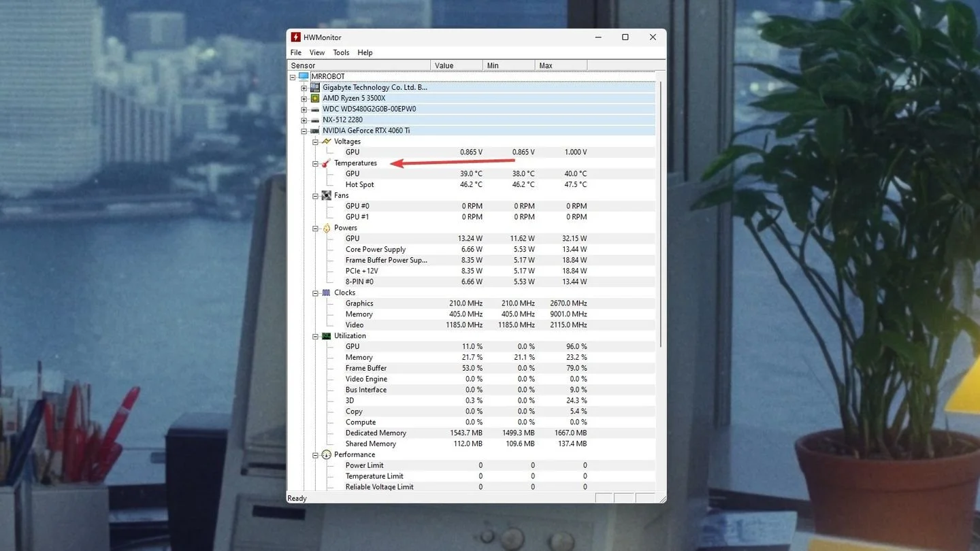This screenshot has width=980, height=551.
Task: Click the AMD Ryzen 5 CPU icon
Action: (315, 98)
